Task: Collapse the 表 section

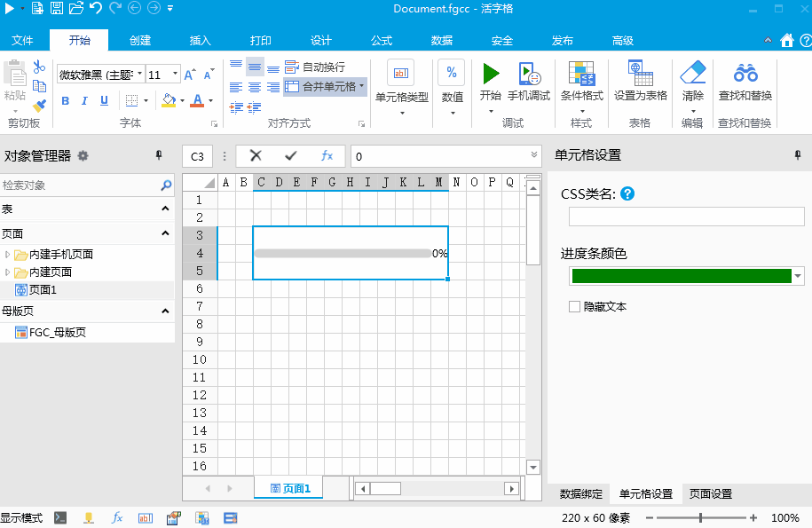Action: (165, 209)
